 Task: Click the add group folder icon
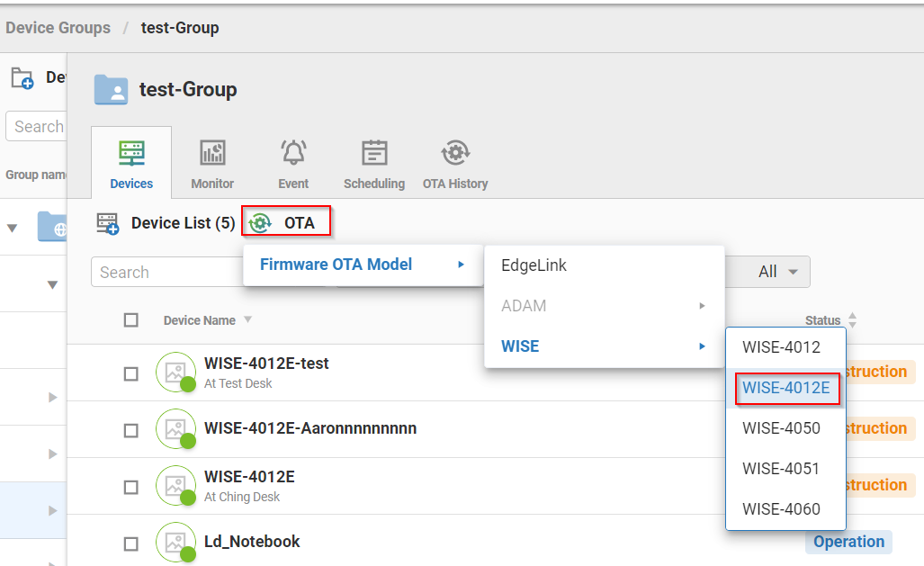click(x=22, y=78)
